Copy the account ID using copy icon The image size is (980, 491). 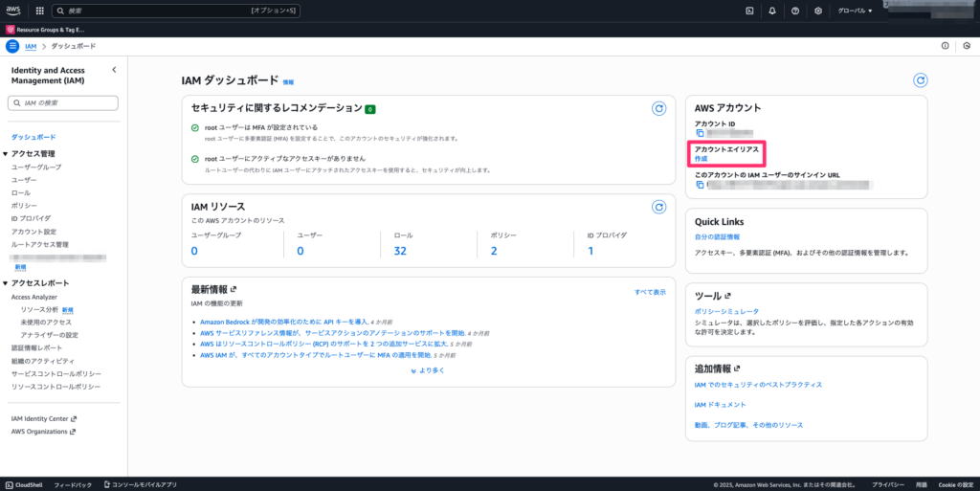700,133
